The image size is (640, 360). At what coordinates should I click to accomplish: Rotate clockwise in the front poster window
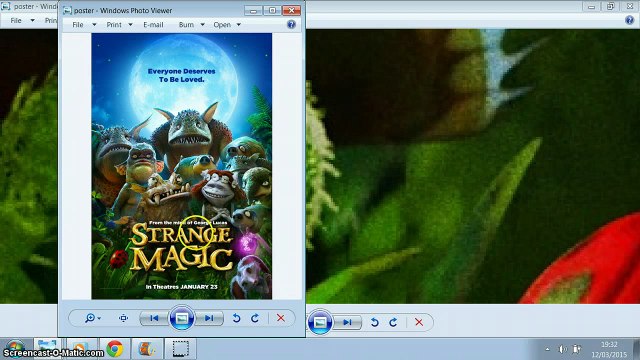[255, 318]
